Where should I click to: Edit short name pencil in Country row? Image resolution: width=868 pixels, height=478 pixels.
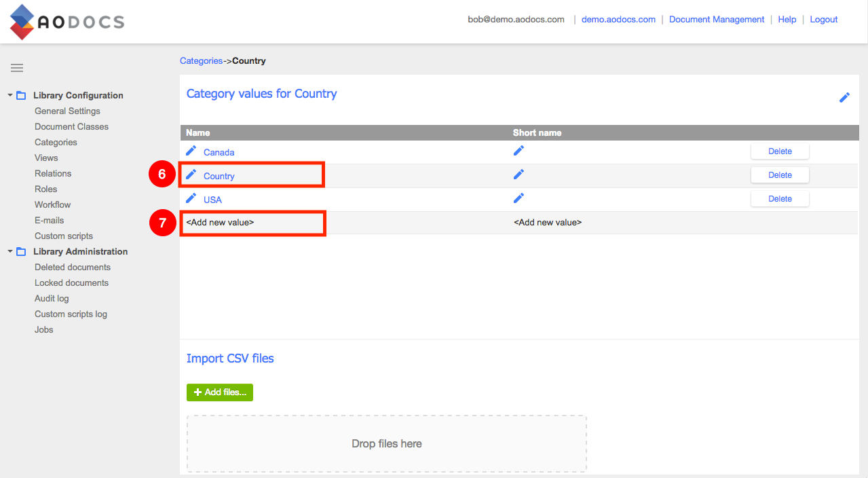point(519,174)
